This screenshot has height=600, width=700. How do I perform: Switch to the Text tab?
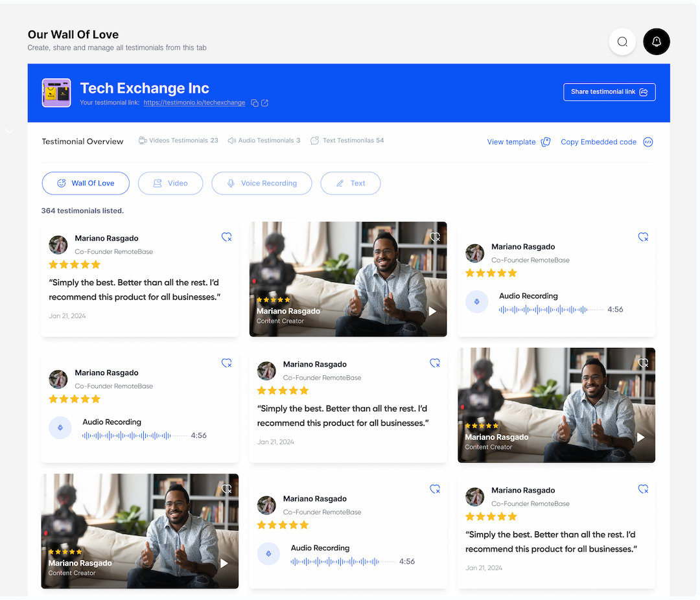351,183
